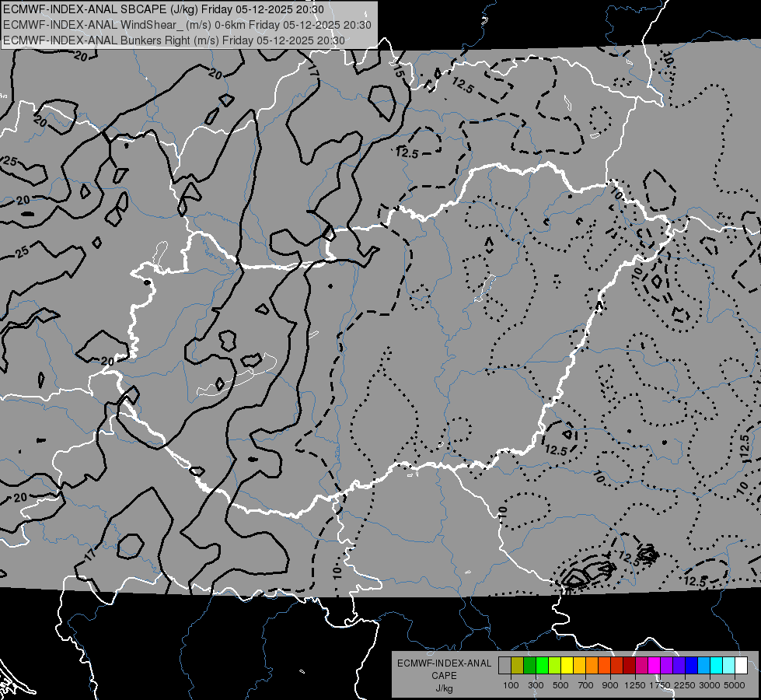Viewport: 761px width, 700px height.
Task: Select the dark red legend swatch
Action: pyautogui.click(x=629, y=666)
